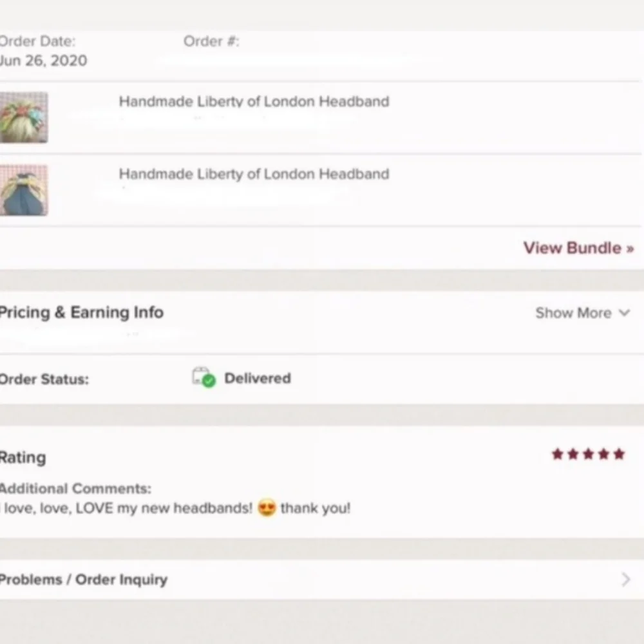The width and height of the screenshot is (644, 644).
Task: Open first Handmade Liberty of London Headband title
Action: [254, 102]
